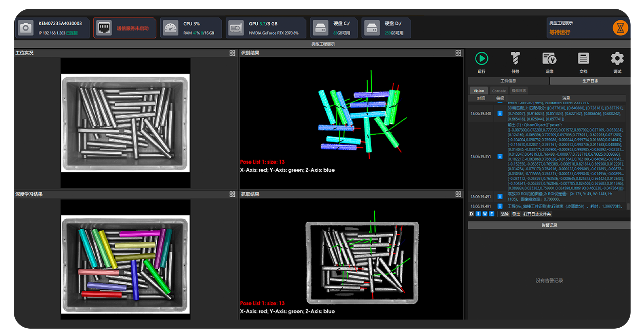Click the hourglass waiting-to-run status icon
644x336 pixels.
(620, 28)
